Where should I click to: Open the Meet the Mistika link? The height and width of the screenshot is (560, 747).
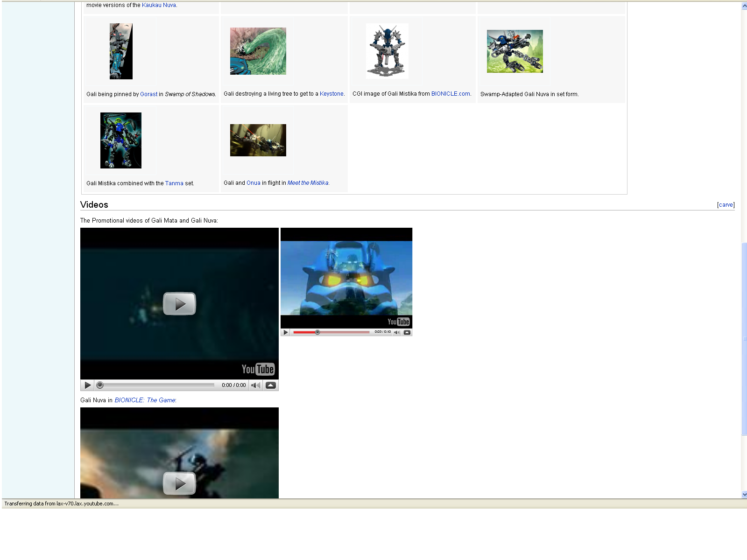click(308, 183)
